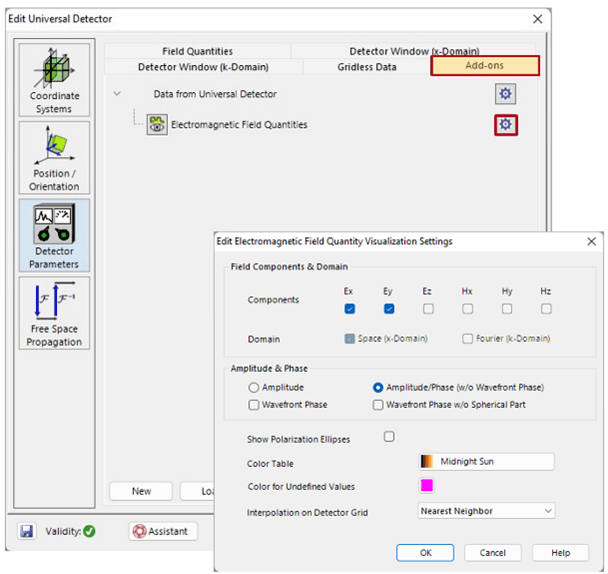Click the Assistant button

click(x=163, y=531)
